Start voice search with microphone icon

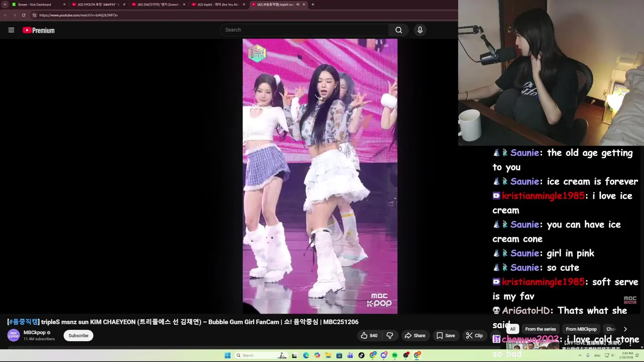pyautogui.click(x=420, y=30)
